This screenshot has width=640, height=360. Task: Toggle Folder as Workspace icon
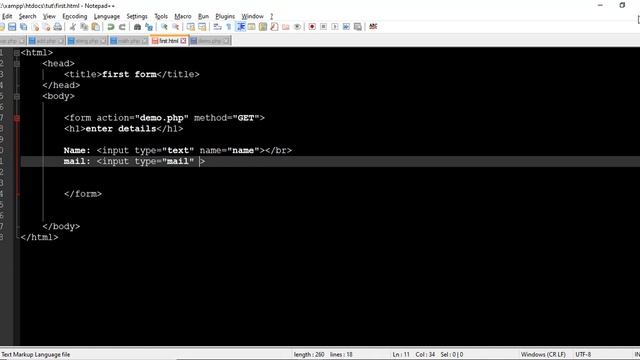pos(286,27)
